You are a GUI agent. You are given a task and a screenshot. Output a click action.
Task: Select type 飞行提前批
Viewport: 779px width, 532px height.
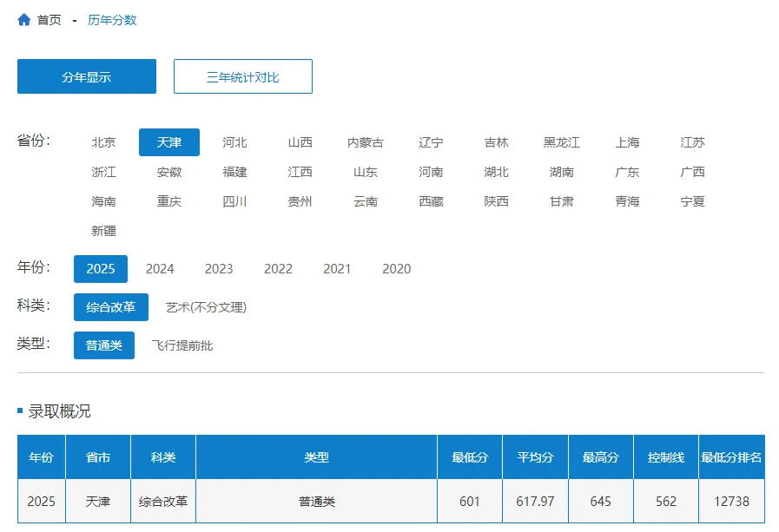[182, 345]
